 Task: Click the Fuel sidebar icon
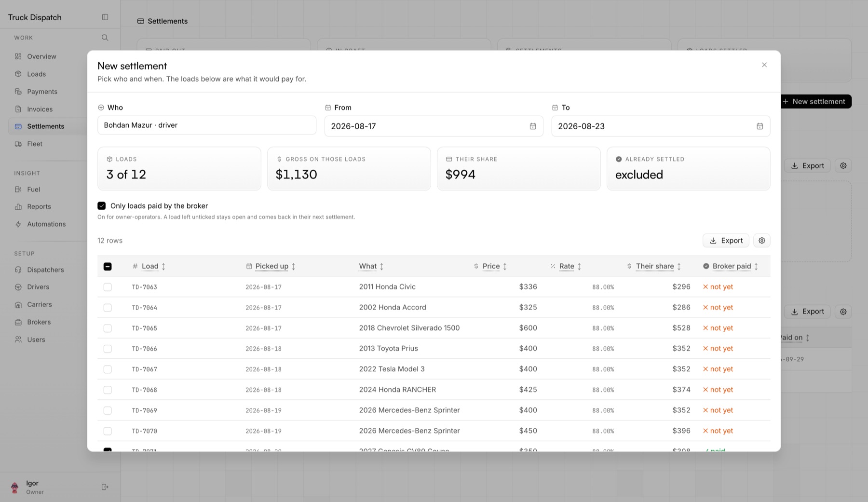18,190
